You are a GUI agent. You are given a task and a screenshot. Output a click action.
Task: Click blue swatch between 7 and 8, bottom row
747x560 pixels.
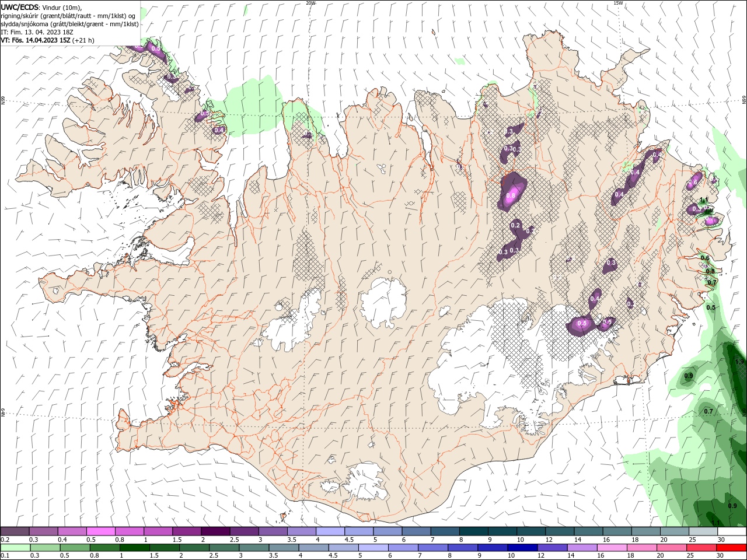pyautogui.click(x=432, y=548)
